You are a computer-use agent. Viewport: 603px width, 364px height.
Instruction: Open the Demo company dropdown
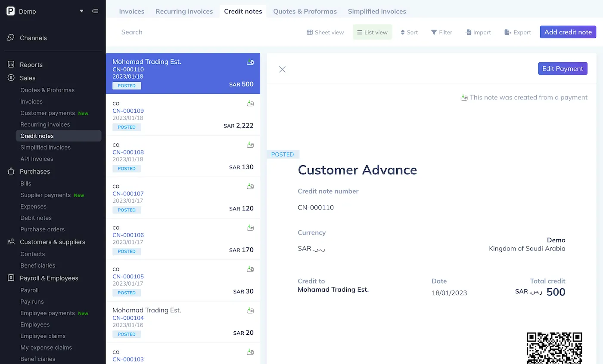click(81, 11)
